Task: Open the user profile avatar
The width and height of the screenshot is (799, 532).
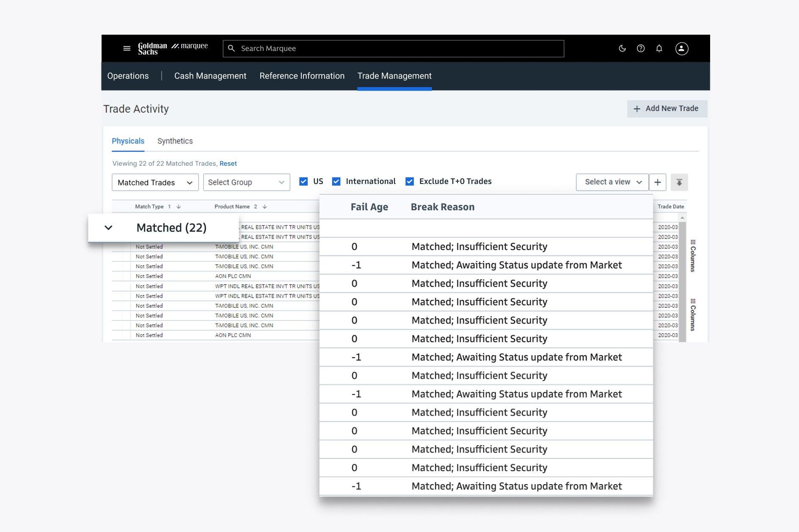Action: (x=681, y=49)
